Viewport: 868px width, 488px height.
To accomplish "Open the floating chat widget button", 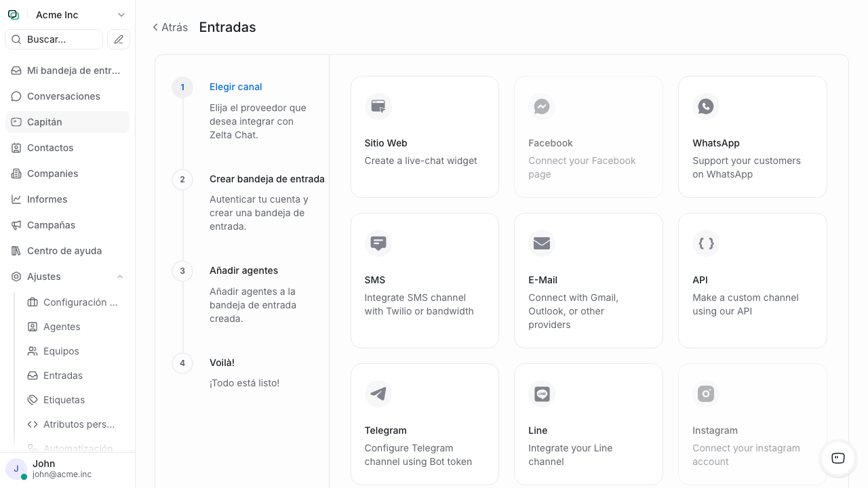I will pyautogui.click(x=838, y=458).
